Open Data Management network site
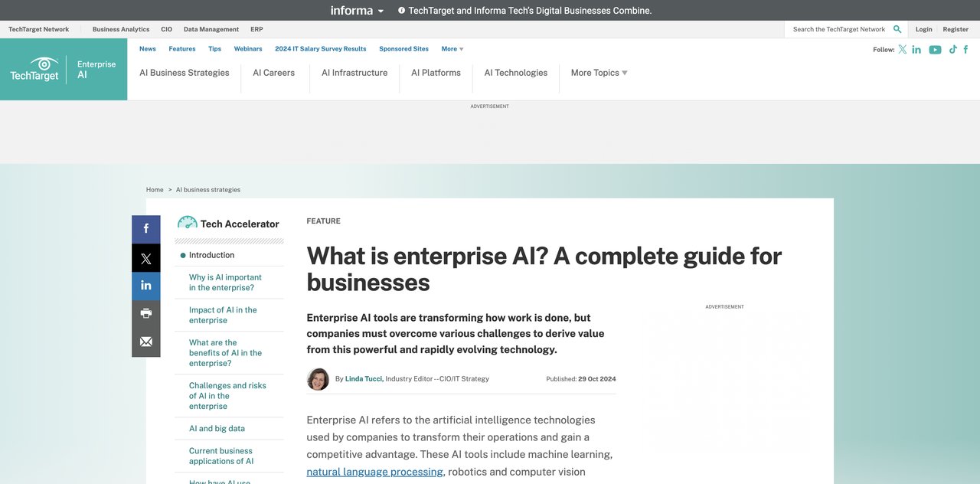 (211, 29)
